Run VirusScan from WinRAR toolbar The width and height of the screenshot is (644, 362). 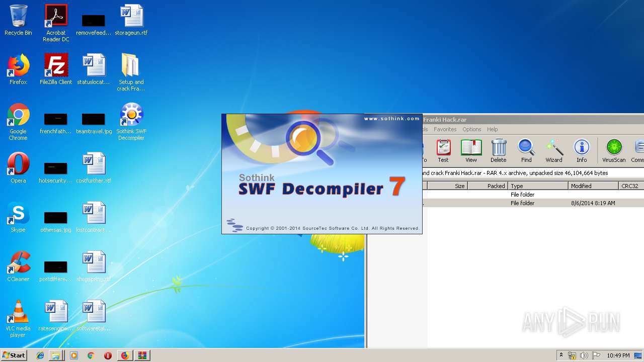pos(614,151)
